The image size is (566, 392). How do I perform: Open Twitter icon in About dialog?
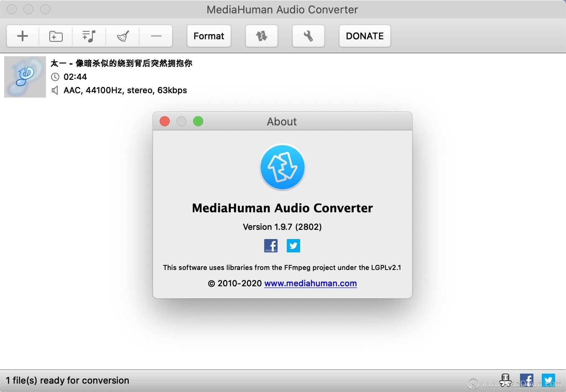[293, 246]
